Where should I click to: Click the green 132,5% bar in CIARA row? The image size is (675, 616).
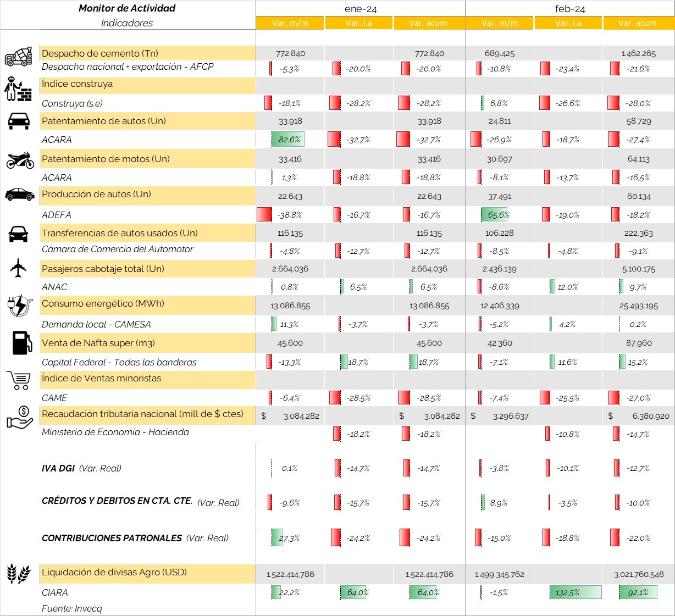(575, 592)
